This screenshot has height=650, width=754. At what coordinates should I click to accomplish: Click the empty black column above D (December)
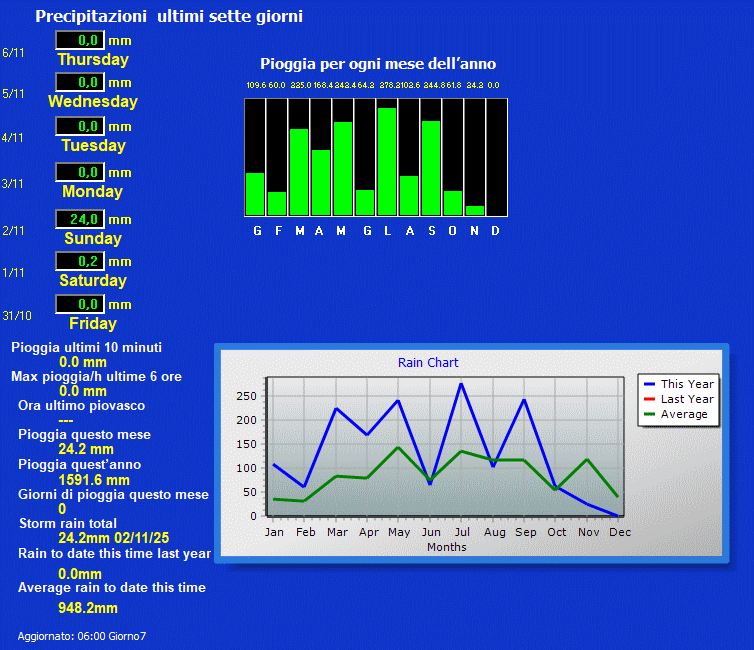[x=496, y=157]
